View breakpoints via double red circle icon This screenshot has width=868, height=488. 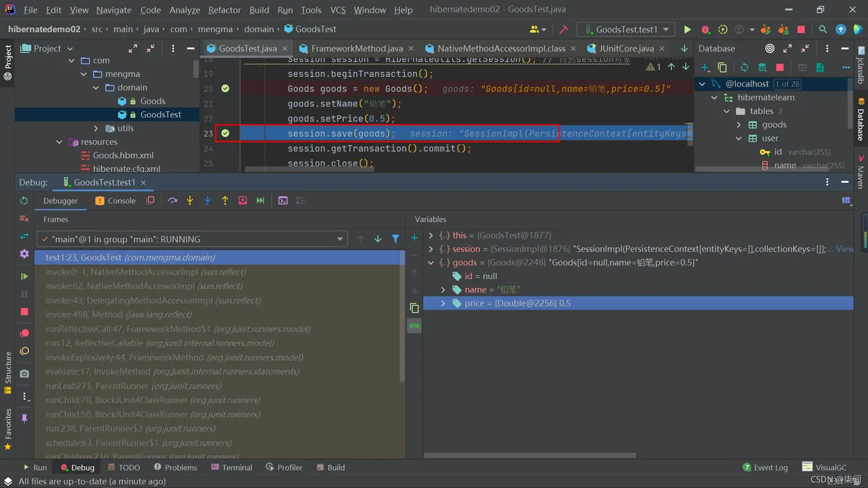[24, 334]
